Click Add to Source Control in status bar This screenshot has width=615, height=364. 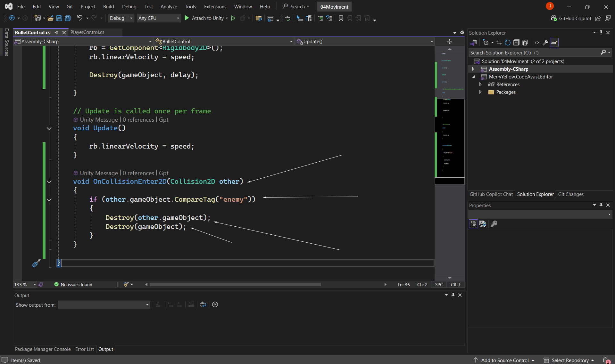pos(504,360)
